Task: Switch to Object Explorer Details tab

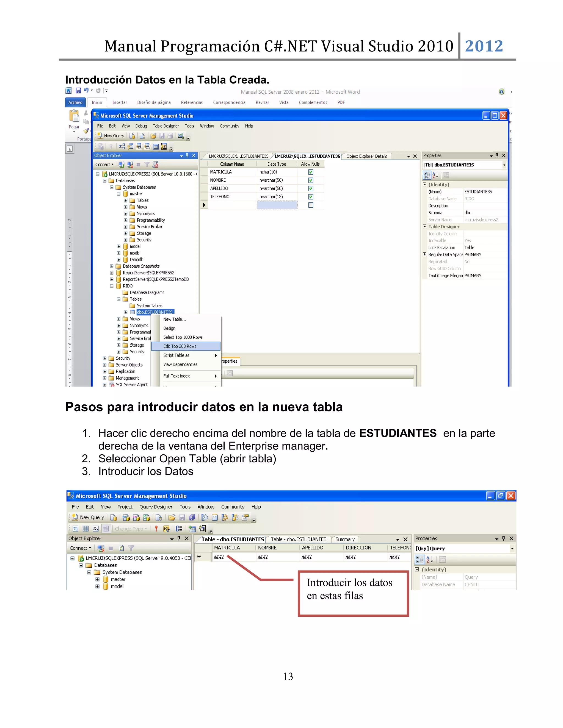Action: (x=366, y=156)
